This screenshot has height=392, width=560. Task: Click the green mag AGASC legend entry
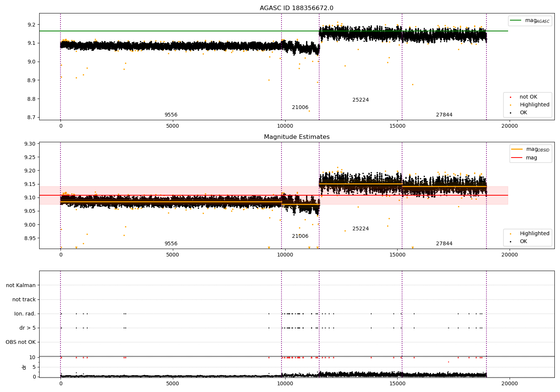pos(530,21)
